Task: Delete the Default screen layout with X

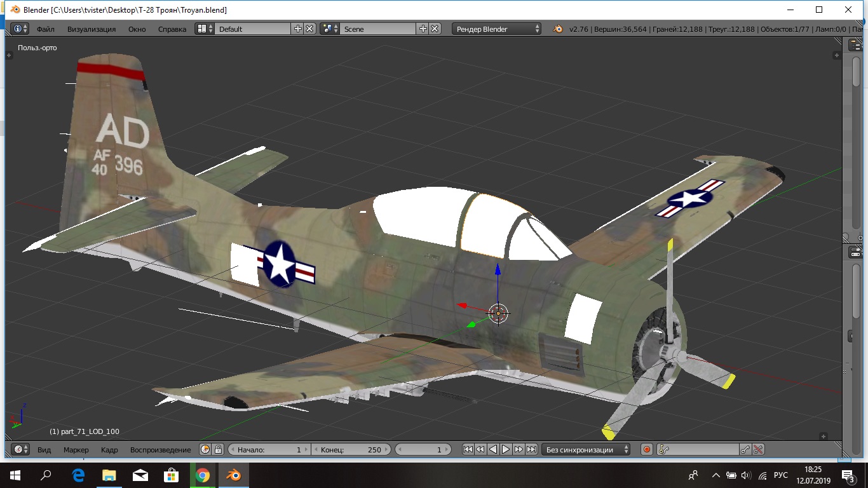Action: pos(309,29)
